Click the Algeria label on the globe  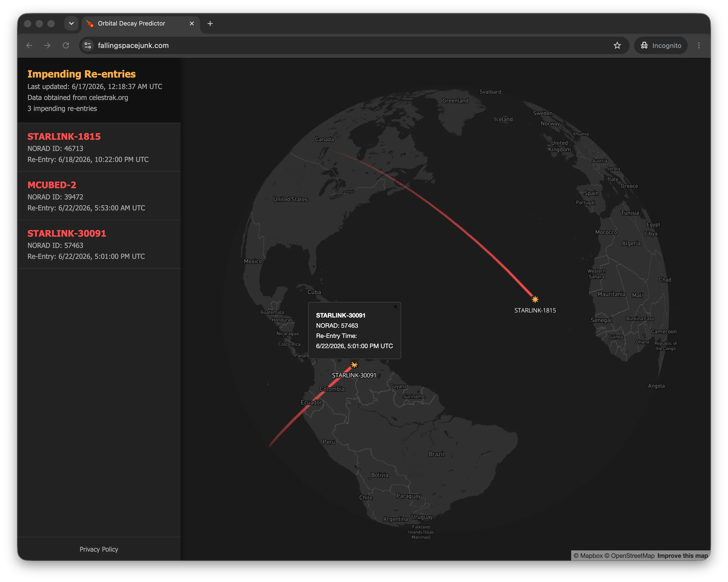click(x=631, y=243)
